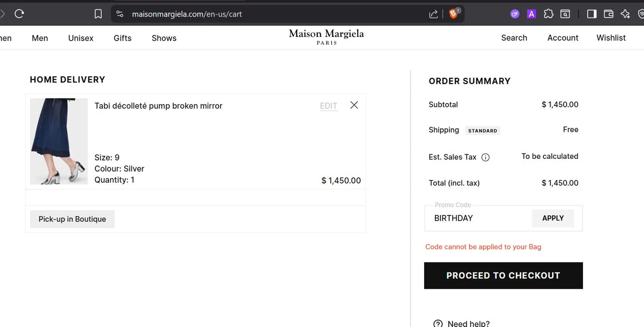644x327 pixels.
Task: Open the Shows menu
Action: (x=164, y=38)
